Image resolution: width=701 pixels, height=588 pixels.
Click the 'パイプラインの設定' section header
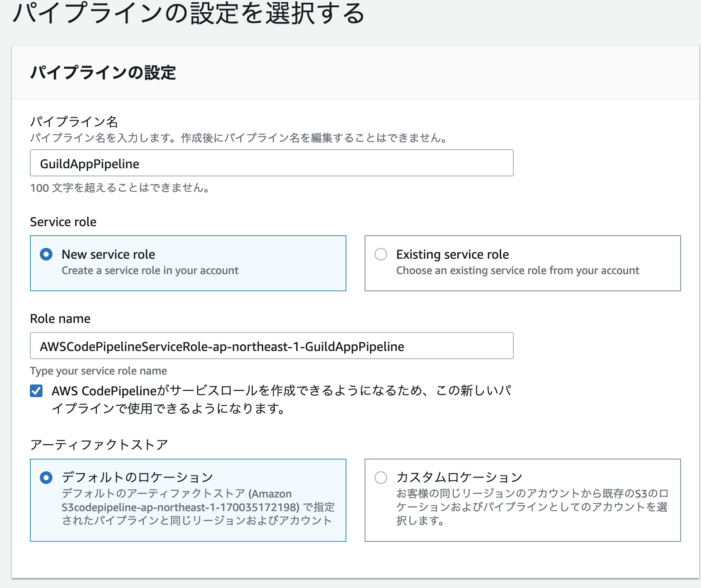(103, 73)
